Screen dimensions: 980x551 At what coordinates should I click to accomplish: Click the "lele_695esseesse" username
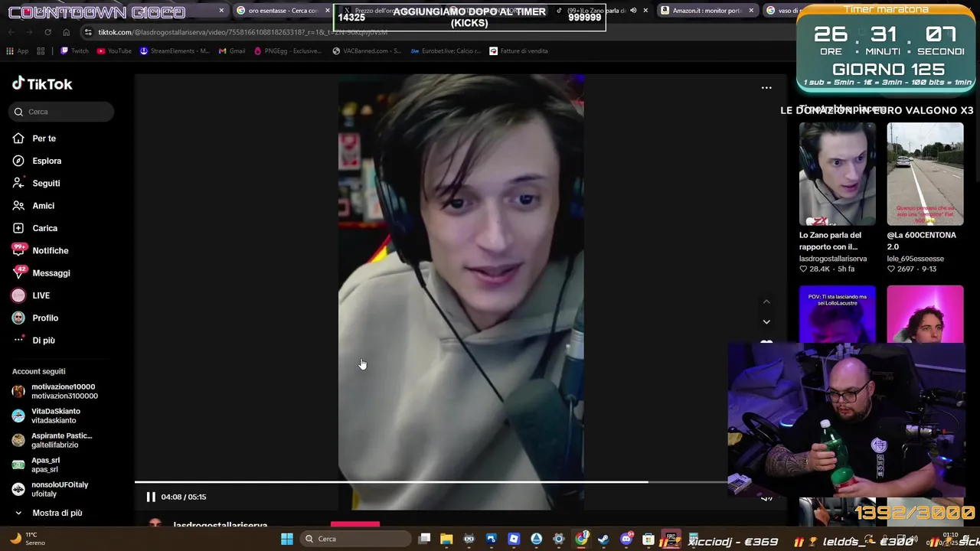pos(915,259)
